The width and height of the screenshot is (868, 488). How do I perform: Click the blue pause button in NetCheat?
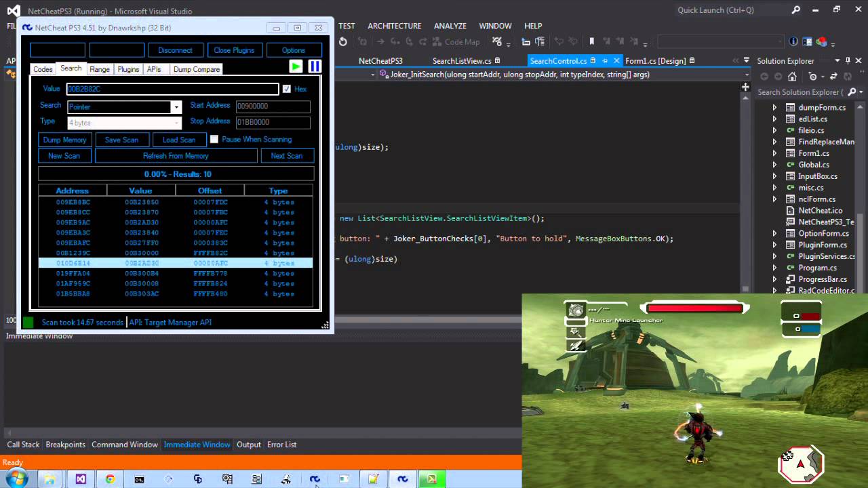tap(315, 66)
